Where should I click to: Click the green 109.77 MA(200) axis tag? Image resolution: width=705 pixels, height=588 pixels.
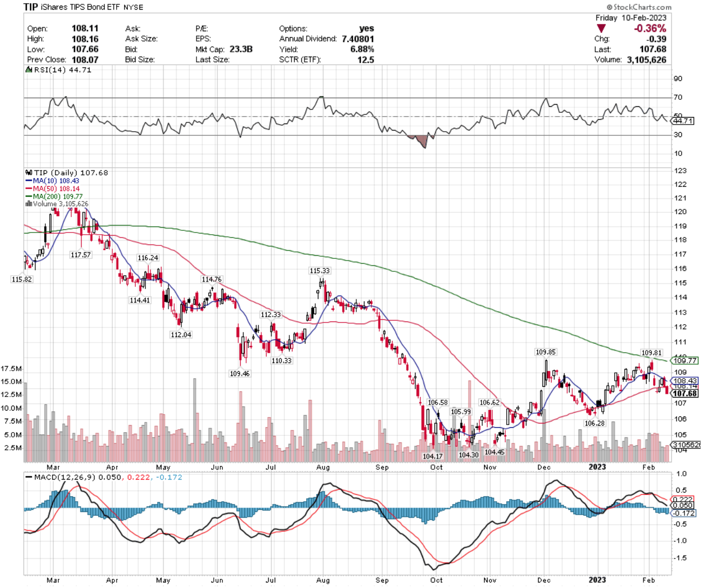point(685,360)
